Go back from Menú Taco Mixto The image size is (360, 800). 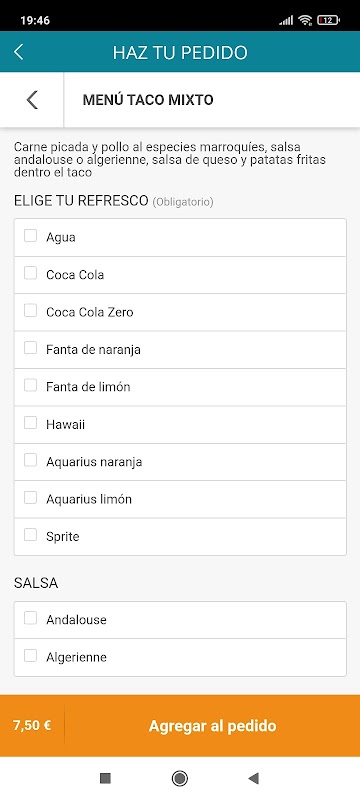tap(32, 99)
